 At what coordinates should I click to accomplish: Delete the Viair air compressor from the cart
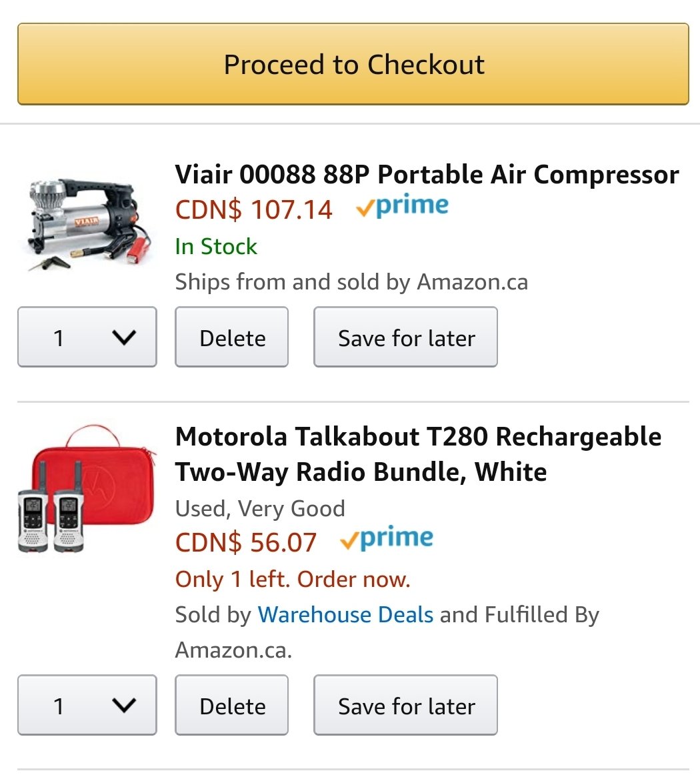(x=232, y=337)
